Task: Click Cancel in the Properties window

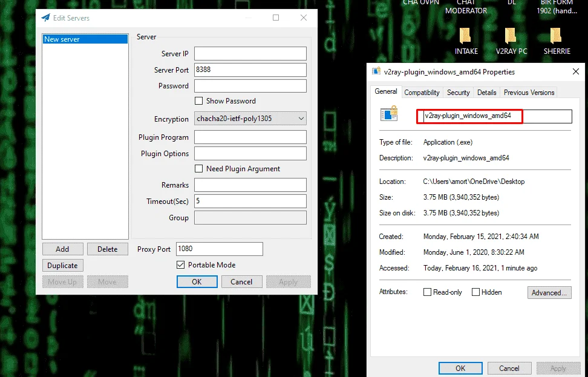Action: (509, 369)
